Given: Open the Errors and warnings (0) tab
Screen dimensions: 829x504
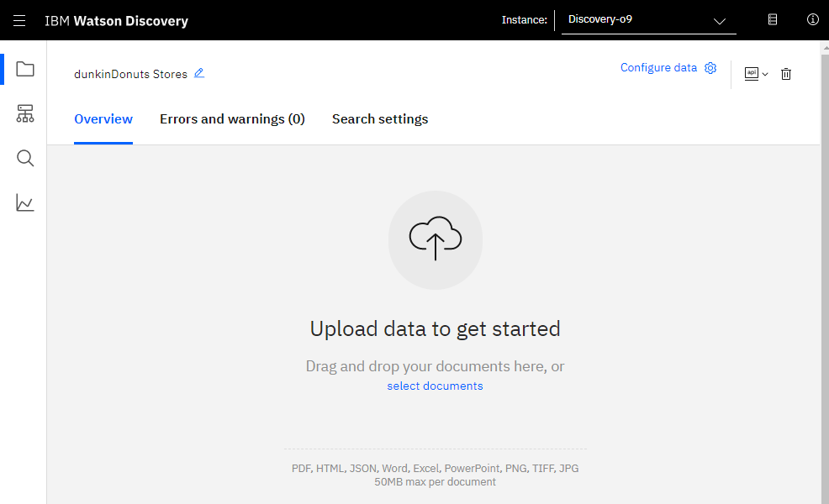Looking at the screenshot, I should tap(232, 119).
